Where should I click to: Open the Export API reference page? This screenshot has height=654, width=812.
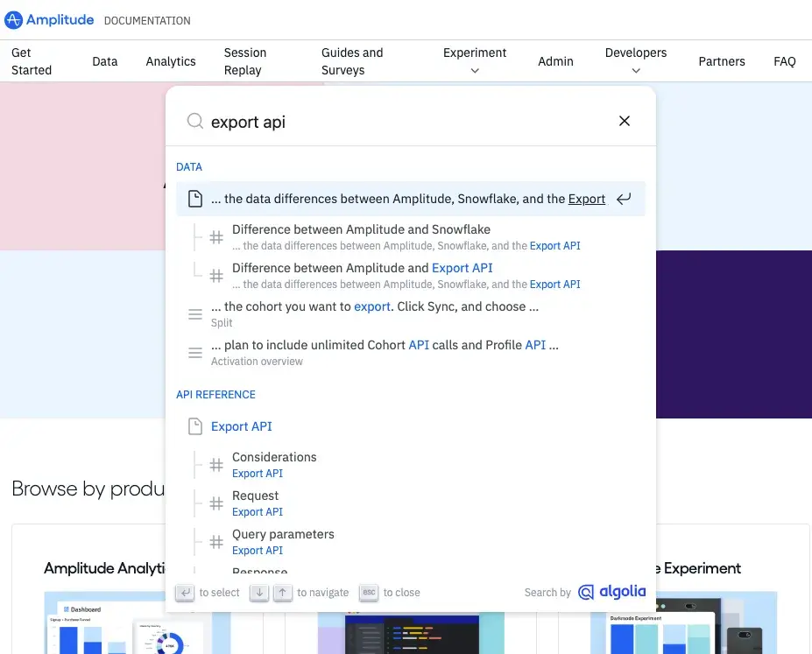point(242,426)
